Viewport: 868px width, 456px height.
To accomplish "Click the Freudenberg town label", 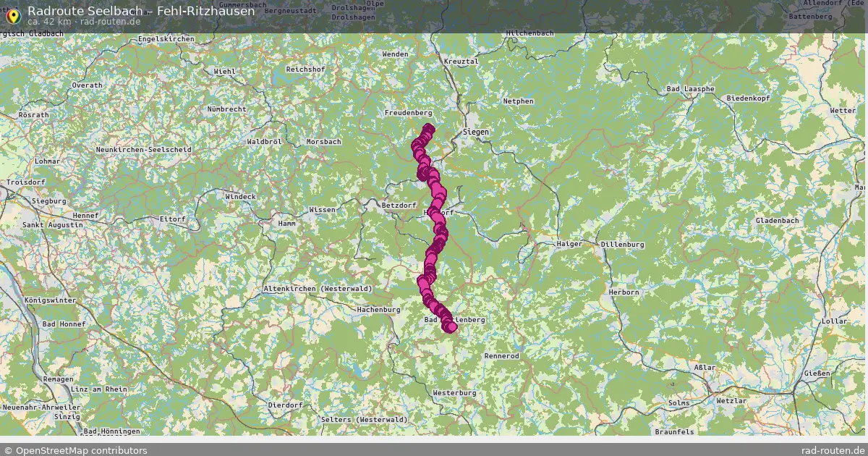I will click(409, 113).
